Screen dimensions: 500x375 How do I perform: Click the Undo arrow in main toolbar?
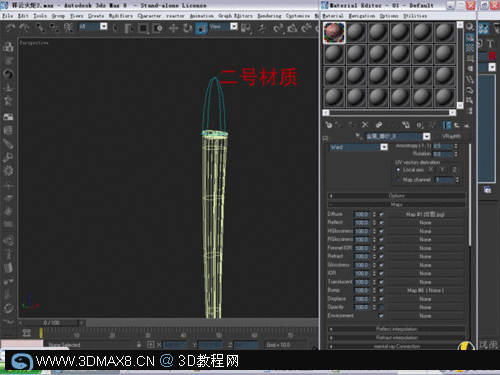tap(10, 28)
